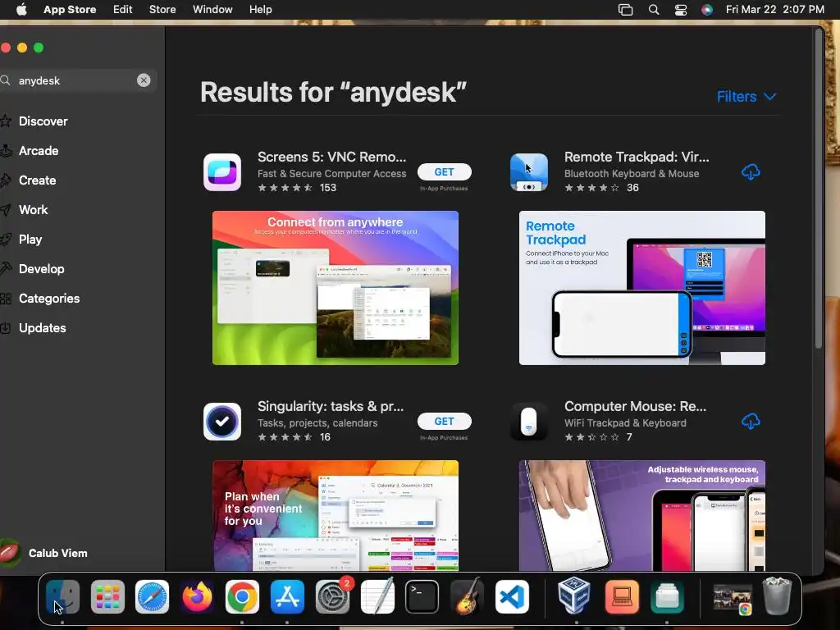
Task: Click the results vertical scrollbar
Action: click(818, 189)
